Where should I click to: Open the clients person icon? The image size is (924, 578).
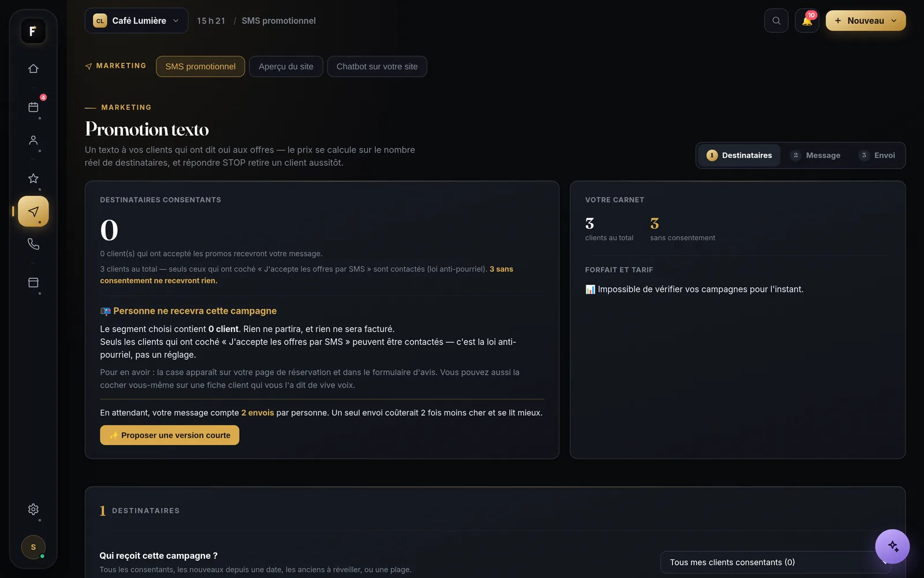(33, 140)
